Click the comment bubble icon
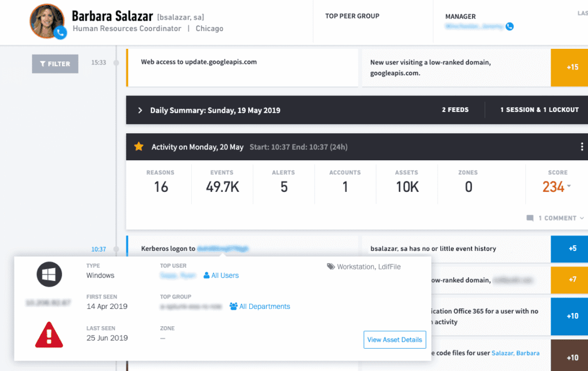 pos(530,218)
